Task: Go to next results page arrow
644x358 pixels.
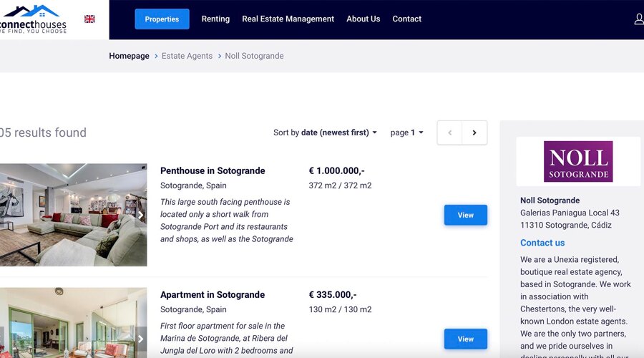Action: 474,132
